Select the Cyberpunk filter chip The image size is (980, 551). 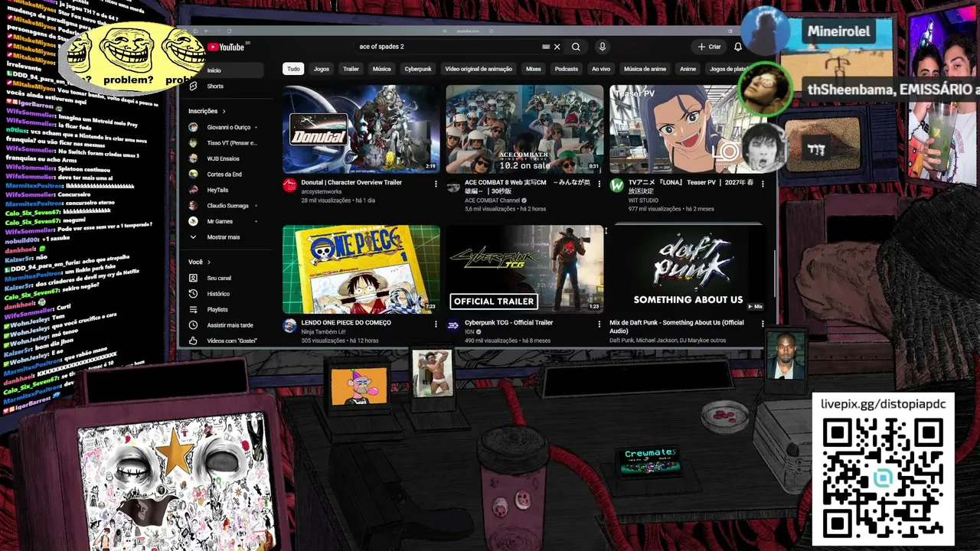418,69
